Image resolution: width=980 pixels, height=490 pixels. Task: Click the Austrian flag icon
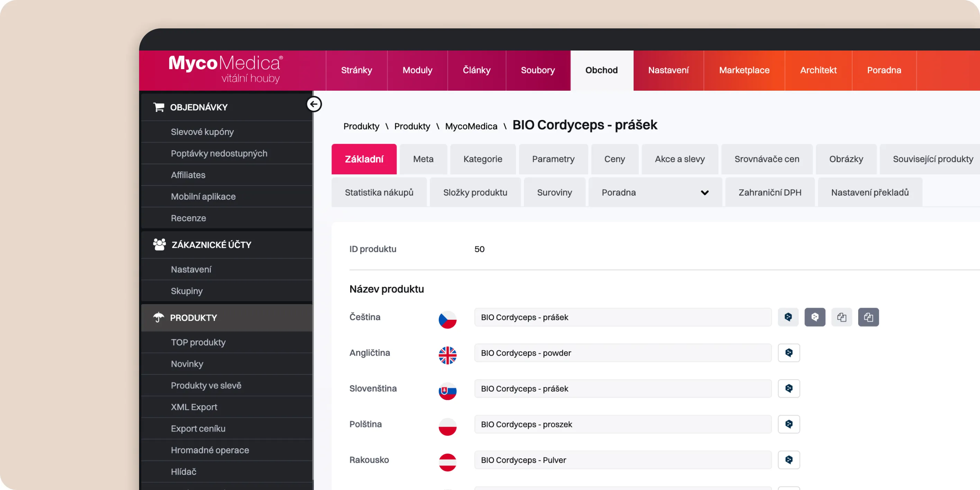pyautogui.click(x=447, y=463)
